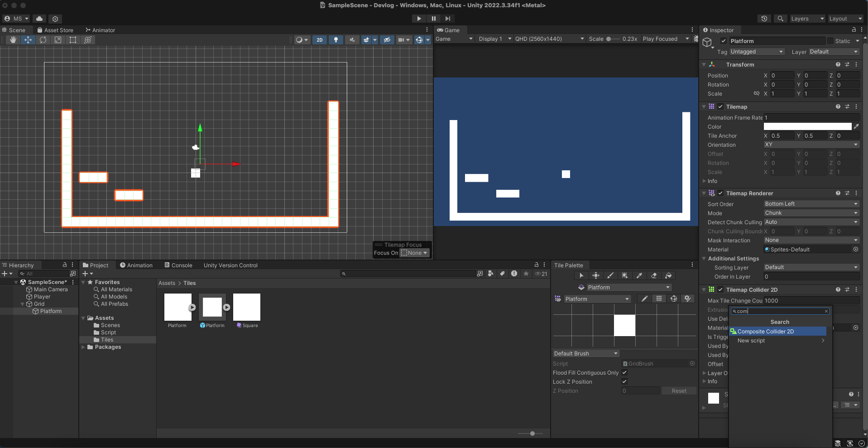Toggle Tile Palette edit mode pencil
This screenshot has height=448, width=868.
[x=644, y=299]
